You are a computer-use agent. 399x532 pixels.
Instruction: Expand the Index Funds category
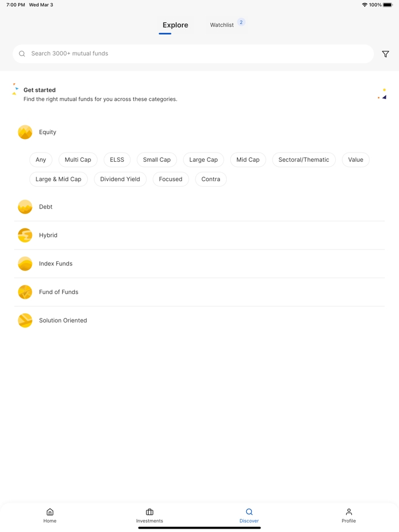55,264
